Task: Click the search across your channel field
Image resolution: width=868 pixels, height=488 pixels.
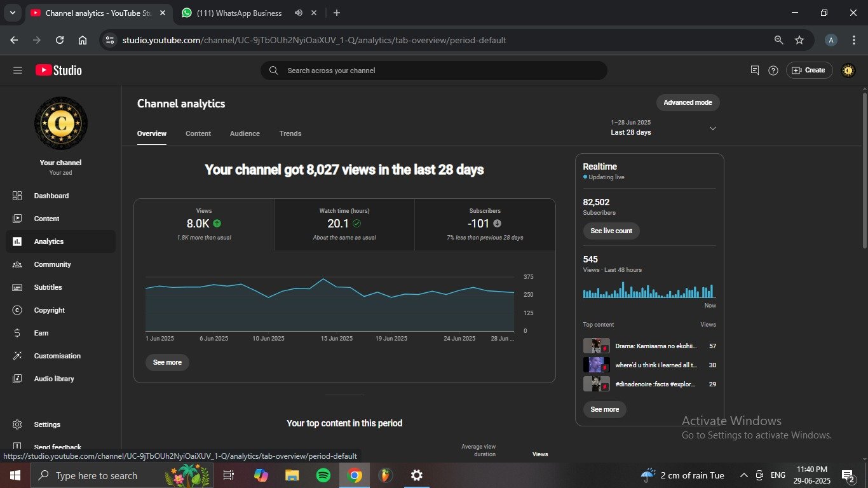Action: [x=433, y=71]
